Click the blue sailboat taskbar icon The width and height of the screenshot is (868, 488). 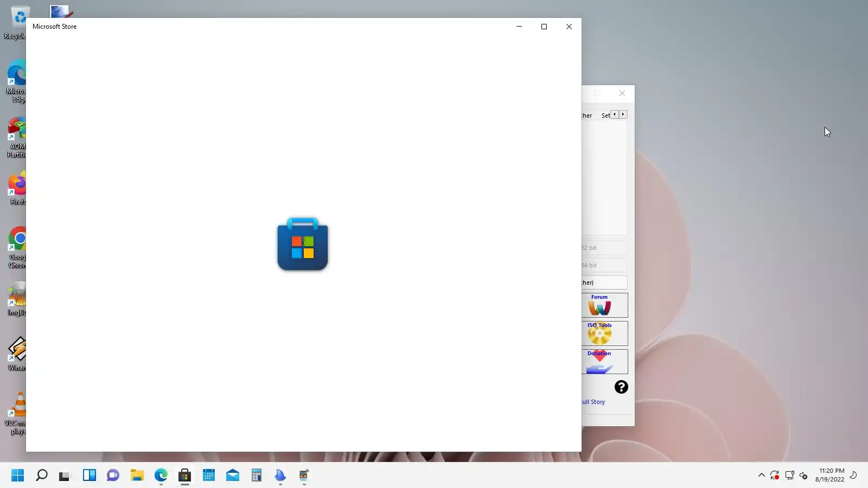coord(280,476)
